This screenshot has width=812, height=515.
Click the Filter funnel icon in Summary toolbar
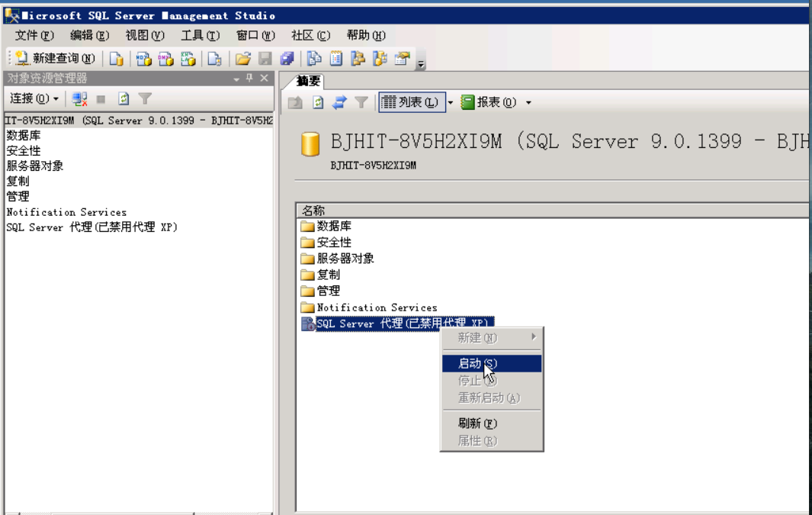361,102
